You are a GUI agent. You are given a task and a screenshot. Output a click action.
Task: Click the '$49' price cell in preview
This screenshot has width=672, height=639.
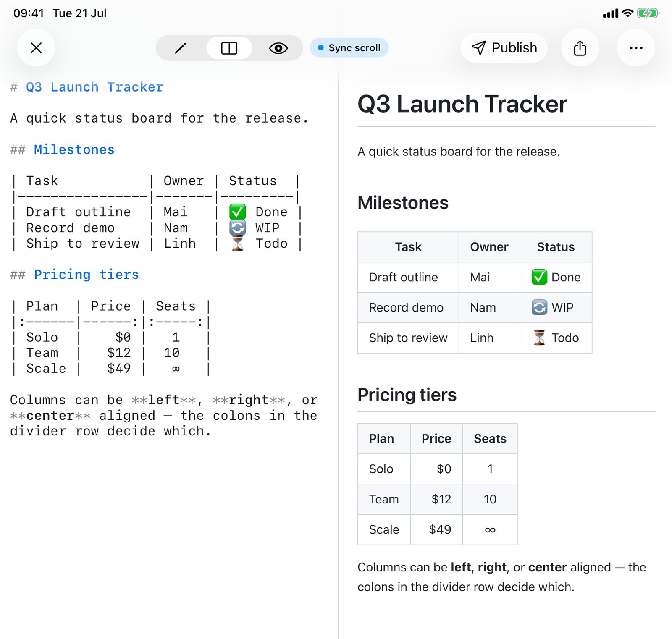point(436,529)
